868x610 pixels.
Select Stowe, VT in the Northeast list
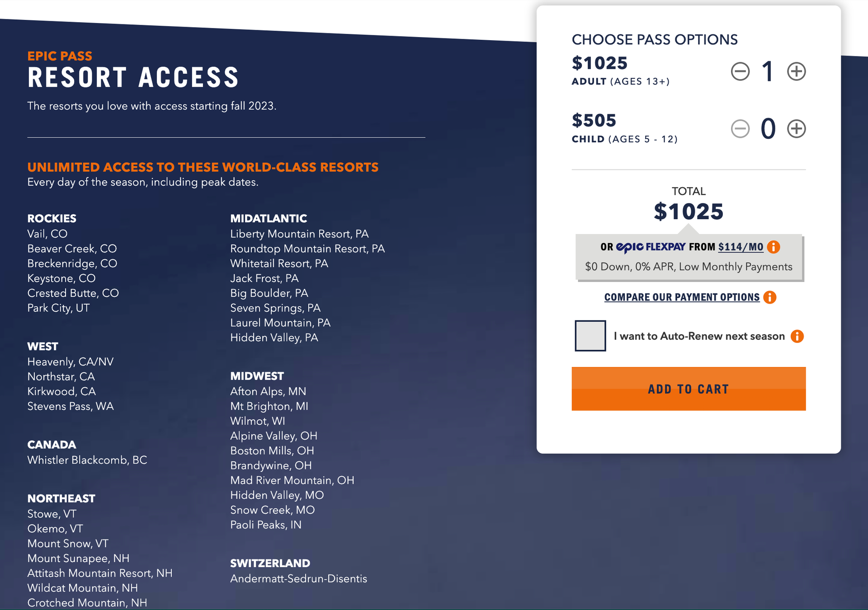[51, 514]
